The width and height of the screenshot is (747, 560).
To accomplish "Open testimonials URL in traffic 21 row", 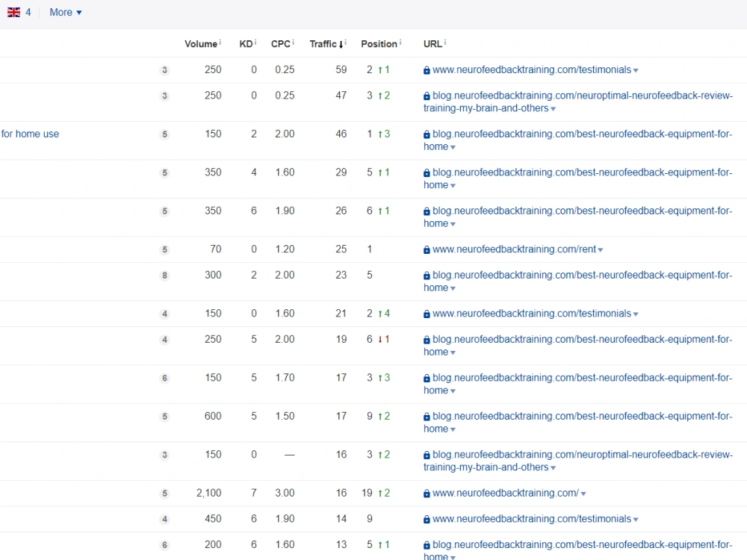I will [532, 314].
